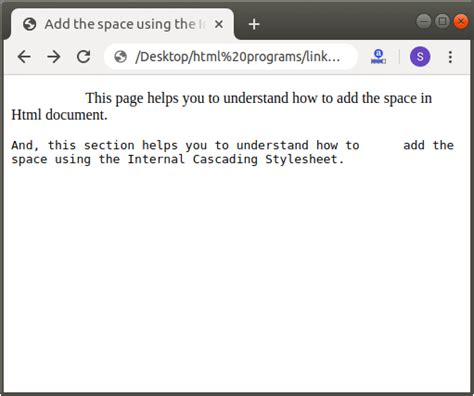Go forward to the next page
Viewport: 474px width, 396px height.
(x=54, y=57)
